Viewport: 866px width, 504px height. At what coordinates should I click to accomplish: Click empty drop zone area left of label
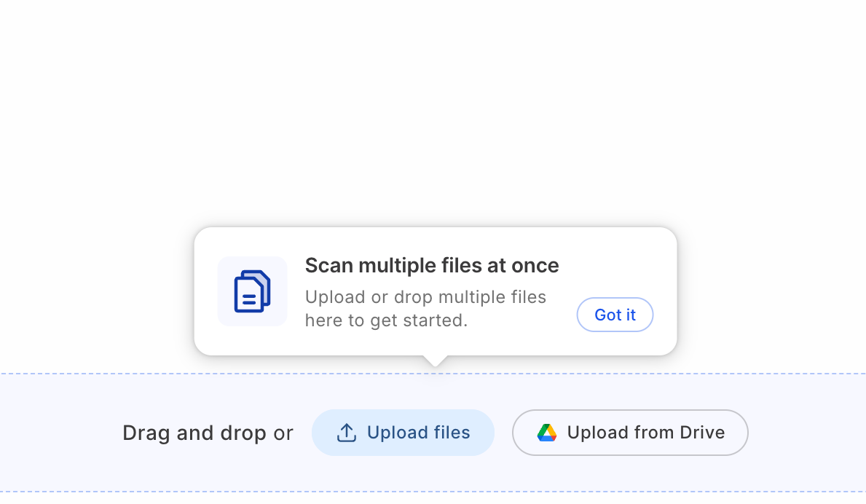[60, 433]
